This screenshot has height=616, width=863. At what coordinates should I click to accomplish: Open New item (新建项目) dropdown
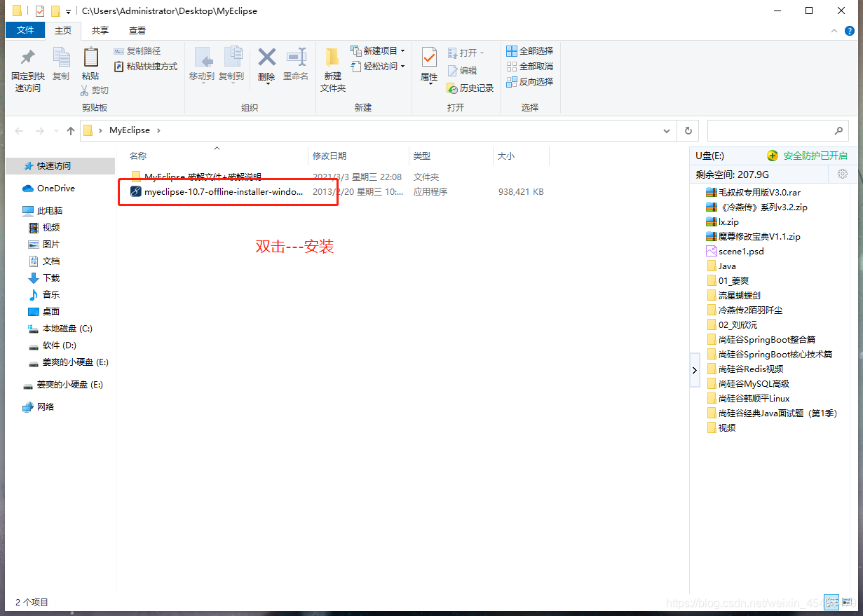pyautogui.click(x=378, y=51)
